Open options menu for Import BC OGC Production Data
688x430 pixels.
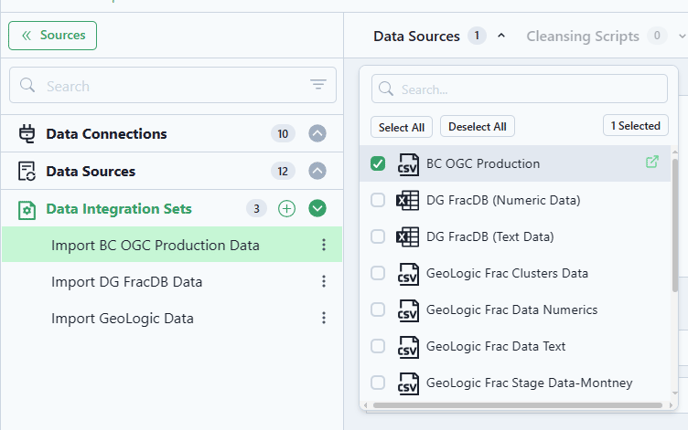pos(324,245)
